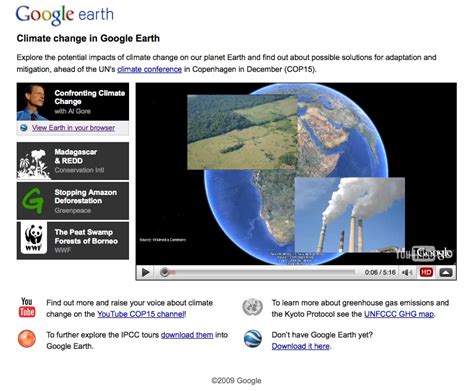Viewport: 474px width, 391px height.
Task: Click the orange IPCC sphere icon
Action: pos(27,339)
